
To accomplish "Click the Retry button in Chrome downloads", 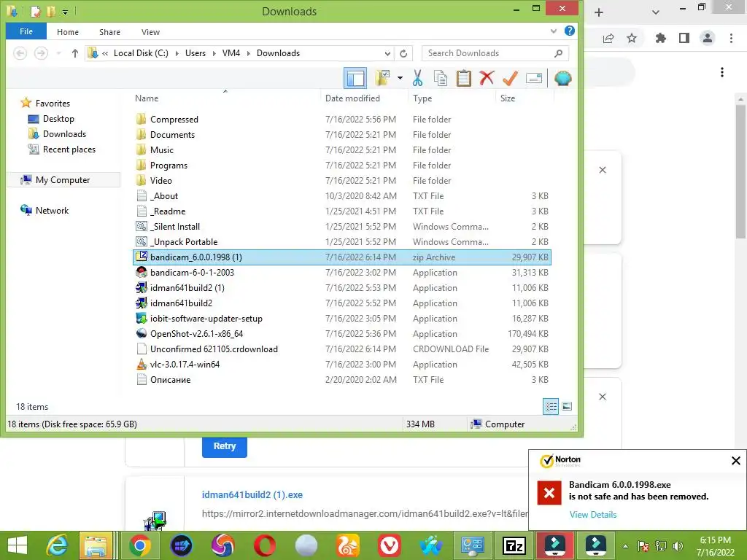I will click(x=225, y=446).
